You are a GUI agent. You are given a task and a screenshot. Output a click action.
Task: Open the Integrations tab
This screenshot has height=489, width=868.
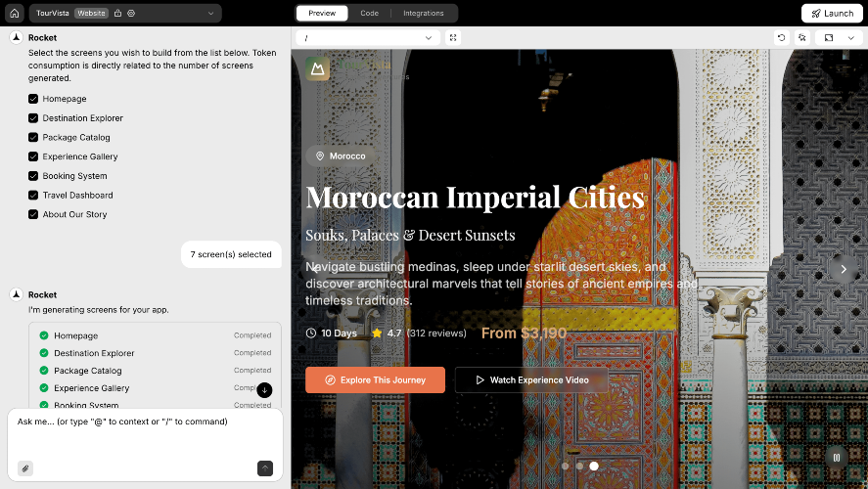pos(424,14)
